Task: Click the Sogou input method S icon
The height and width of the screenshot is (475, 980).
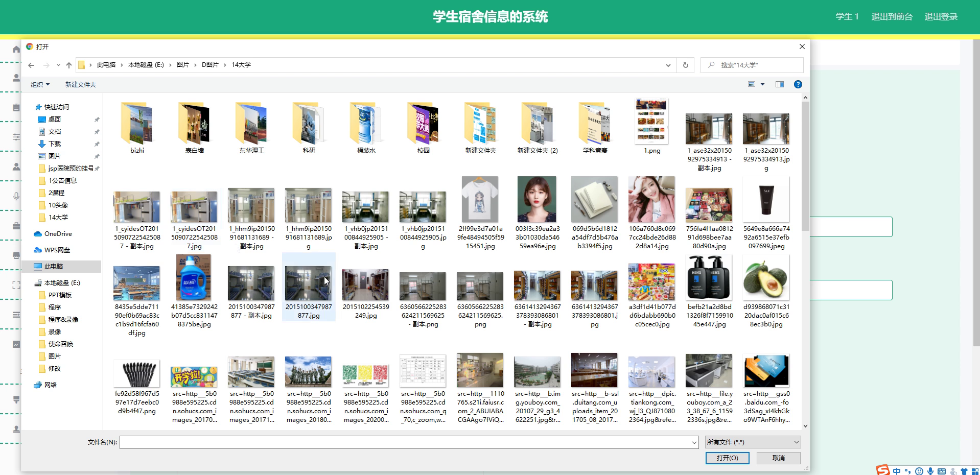Action: pyautogui.click(x=882, y=470)
